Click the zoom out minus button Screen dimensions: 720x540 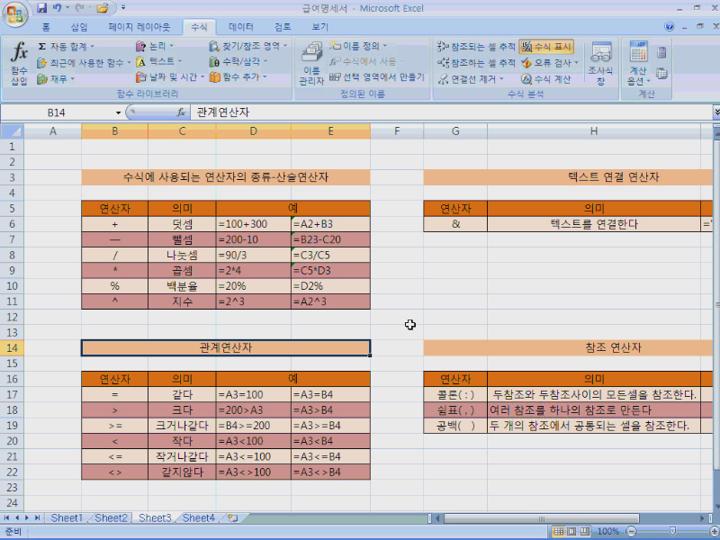click(631, 532)
